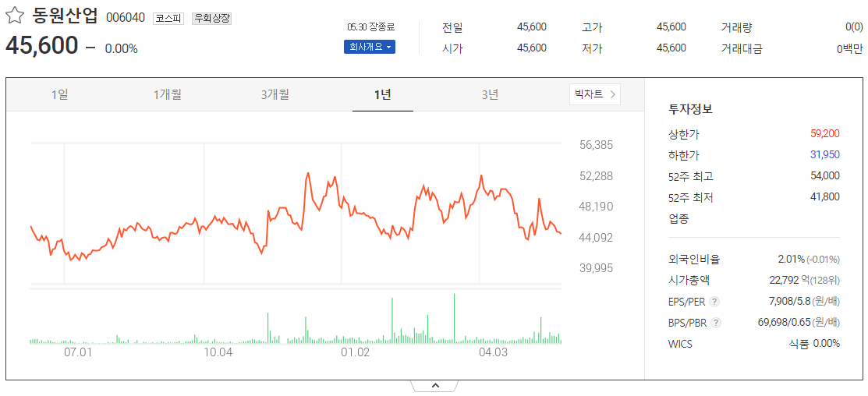Switch chart to 3년 tab
The height and width of the screenshot is (396, 868).
point(490,94)
